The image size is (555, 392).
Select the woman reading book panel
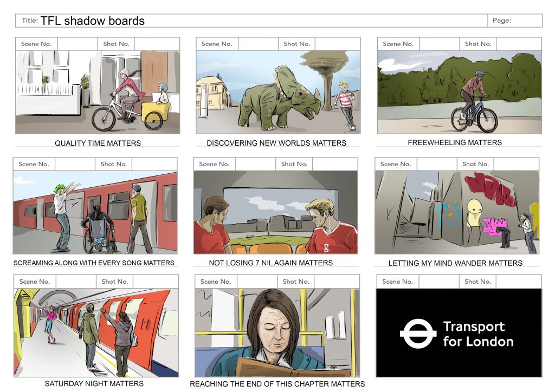(x=277, y=332)
